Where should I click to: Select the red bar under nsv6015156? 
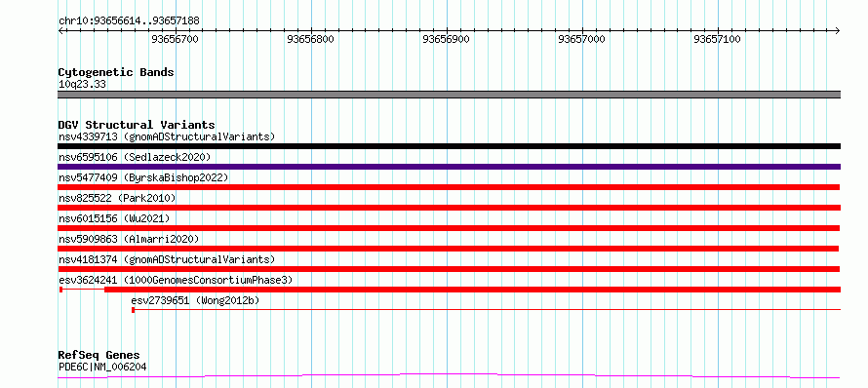click(449, 228)
